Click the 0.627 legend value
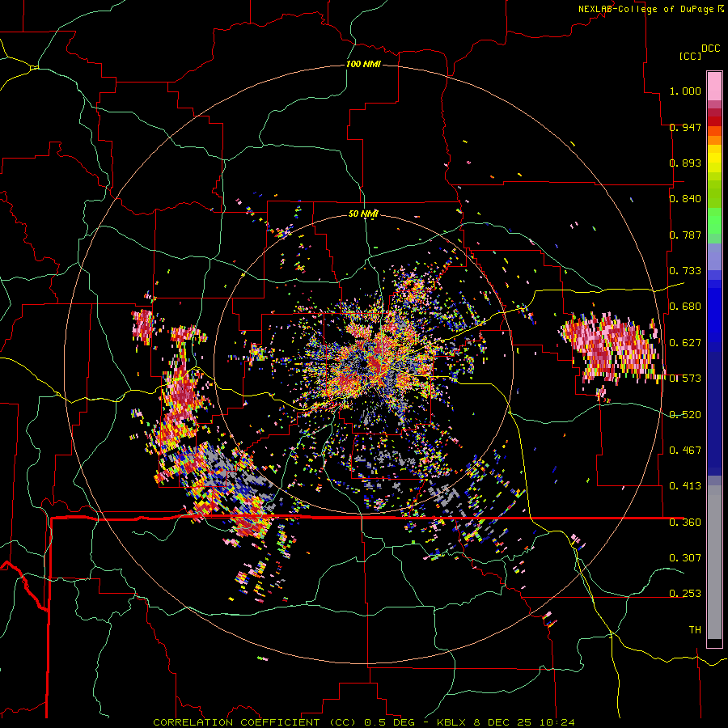 (685, 343)
